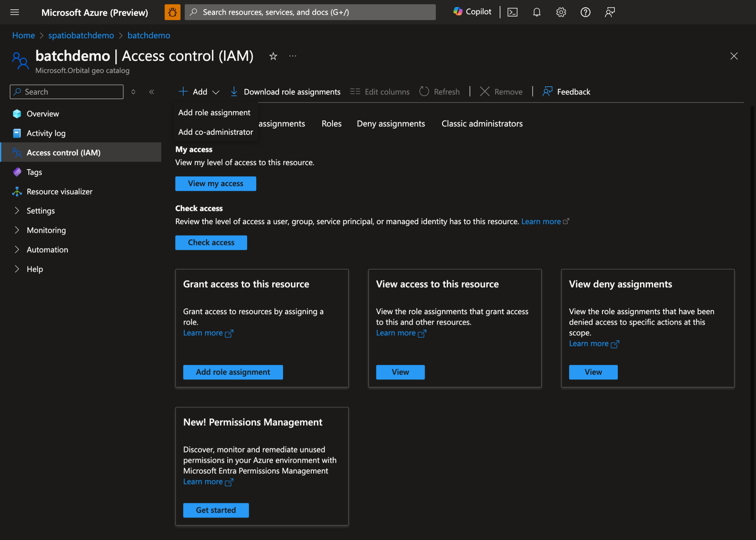
Task: Switch to the Classic administrators tab
Action: (x=482, y=124)
